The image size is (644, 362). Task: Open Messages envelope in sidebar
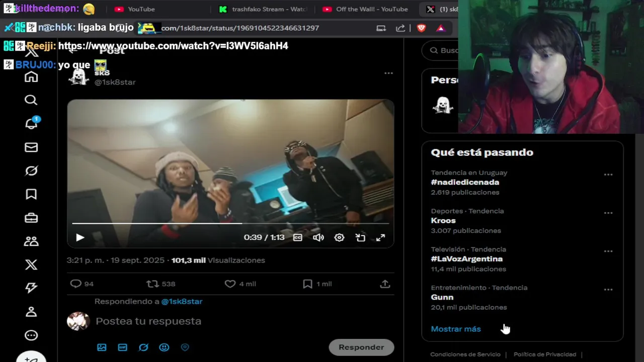pyautogui.click(x=31, y=147)
